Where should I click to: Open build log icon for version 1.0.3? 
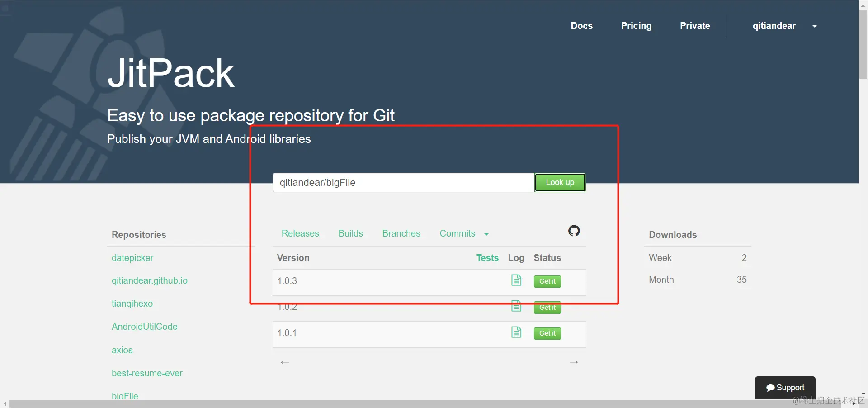(516, 280)
